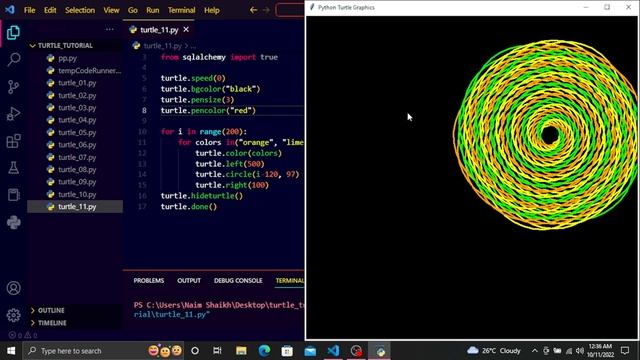Select turtle_11.py in the explorer tree
Screen dimensions: 640x360
point(75,207)
